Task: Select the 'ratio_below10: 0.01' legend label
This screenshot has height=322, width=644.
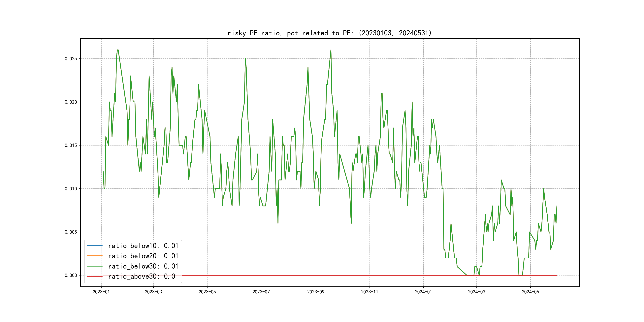Action: [x=143, y=246]
